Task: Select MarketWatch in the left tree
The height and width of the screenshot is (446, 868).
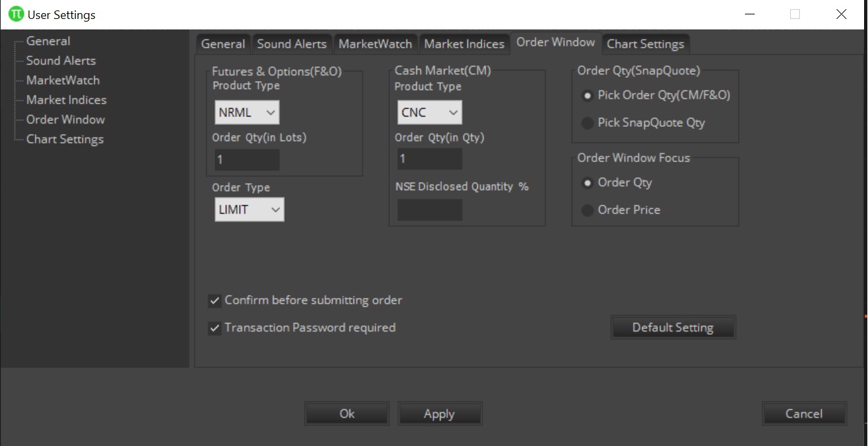Action: [63, 80]
